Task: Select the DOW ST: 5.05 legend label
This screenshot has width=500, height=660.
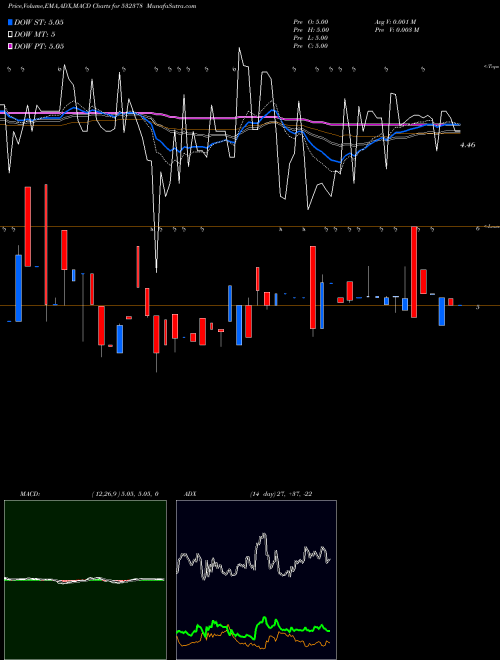Action: (39, 22)
